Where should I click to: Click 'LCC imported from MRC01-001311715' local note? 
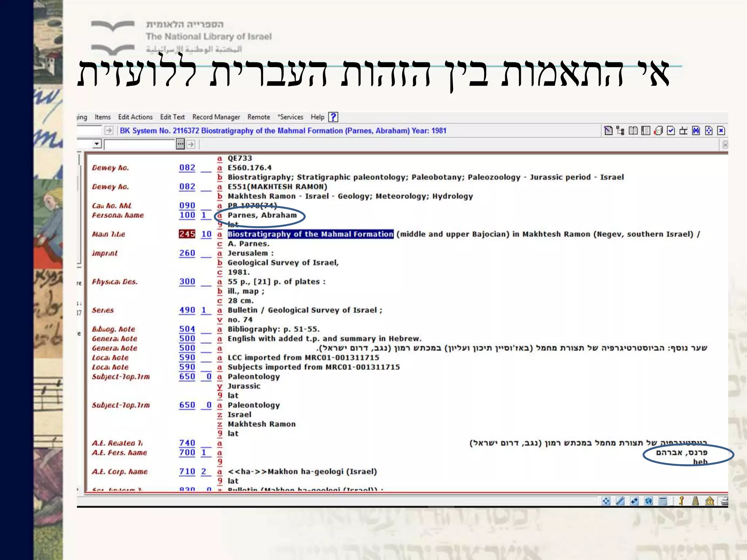click(303, 357)
